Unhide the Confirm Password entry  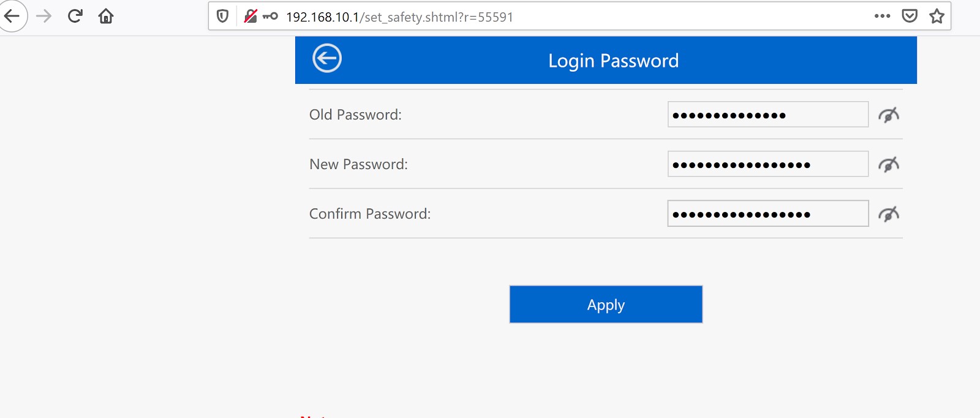point(889,214)
